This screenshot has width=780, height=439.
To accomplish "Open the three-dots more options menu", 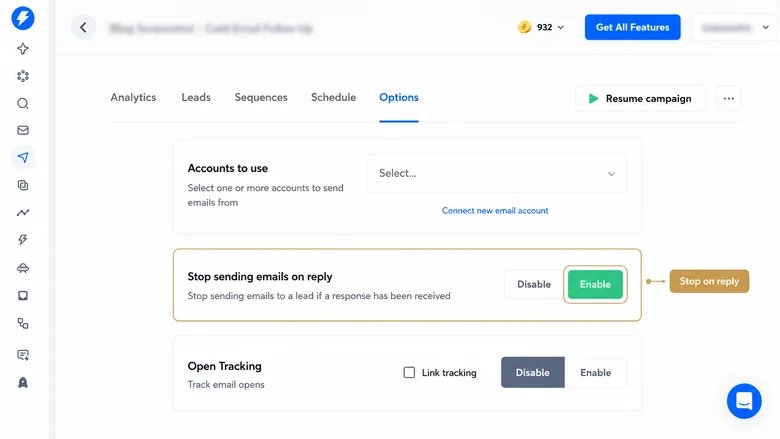I will 729,98.
